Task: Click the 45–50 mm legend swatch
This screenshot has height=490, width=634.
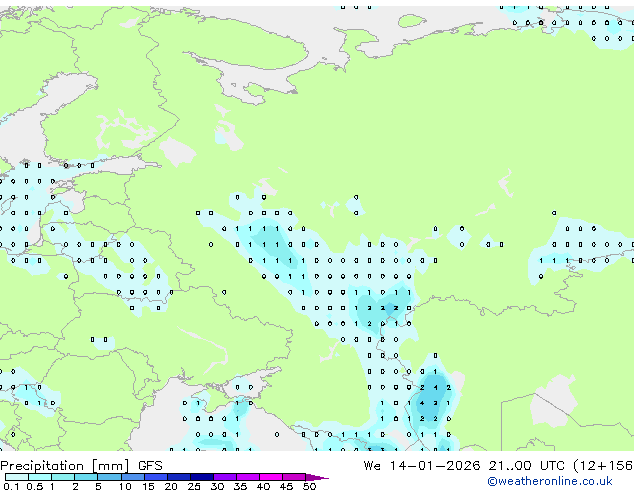Action: pyautogui.click(x=294, y=477)
